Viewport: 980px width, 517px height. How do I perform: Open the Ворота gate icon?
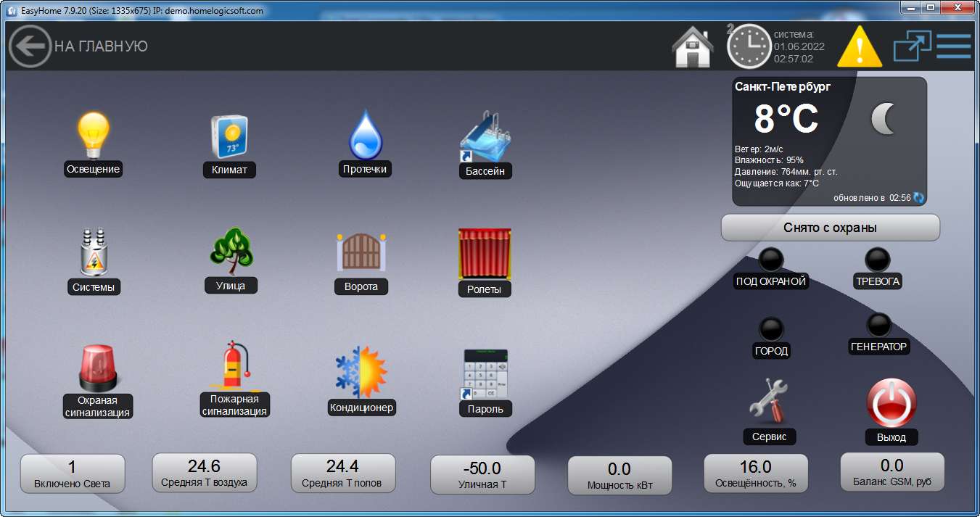(x=361, y=253)
